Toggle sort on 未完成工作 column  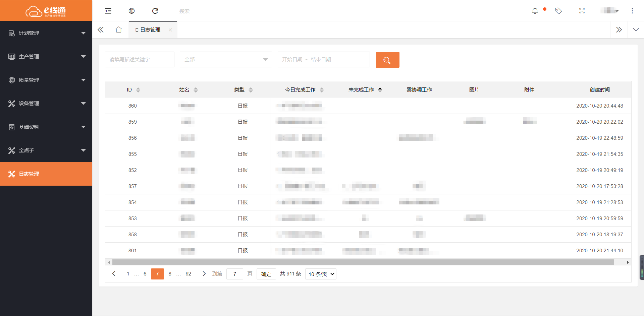tap(380, 90)
